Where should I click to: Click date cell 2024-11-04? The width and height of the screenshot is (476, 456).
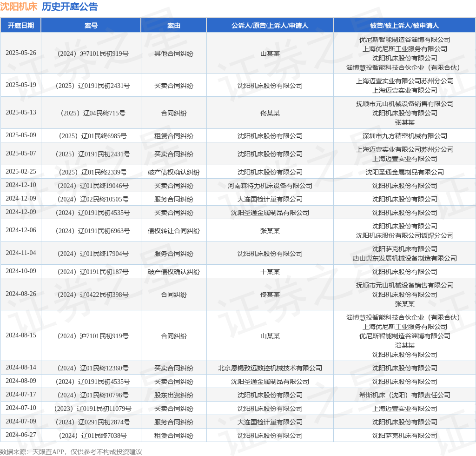point(20,253)
